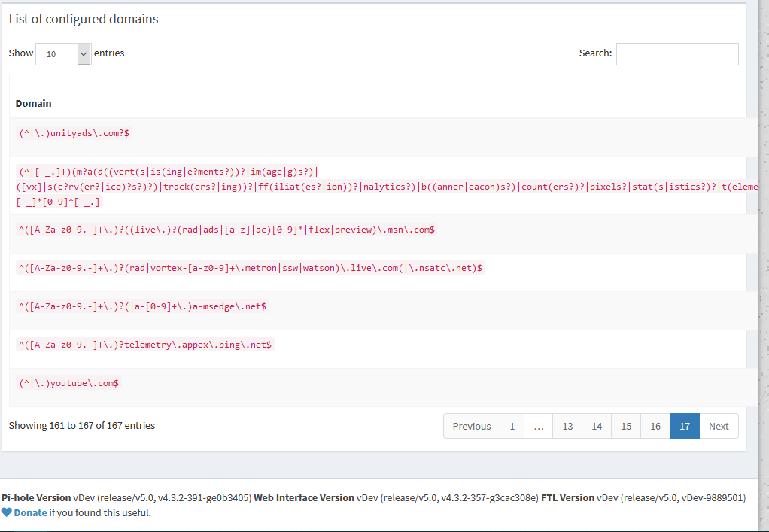Click the Show entries dropdown arrow
This screenshot has width=769, height=532.
point(85,53)
